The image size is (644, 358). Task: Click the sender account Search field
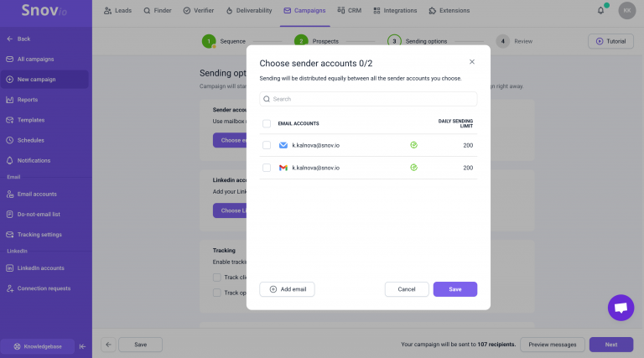tap(368, 99)
